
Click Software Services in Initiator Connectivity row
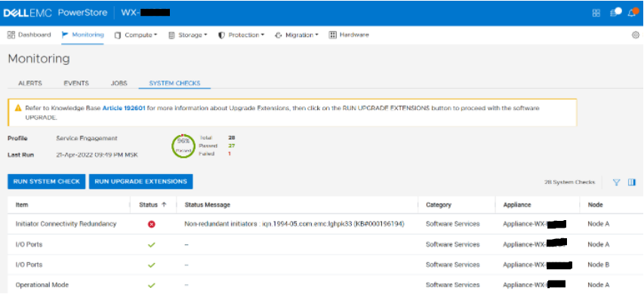tap(452, 224)
